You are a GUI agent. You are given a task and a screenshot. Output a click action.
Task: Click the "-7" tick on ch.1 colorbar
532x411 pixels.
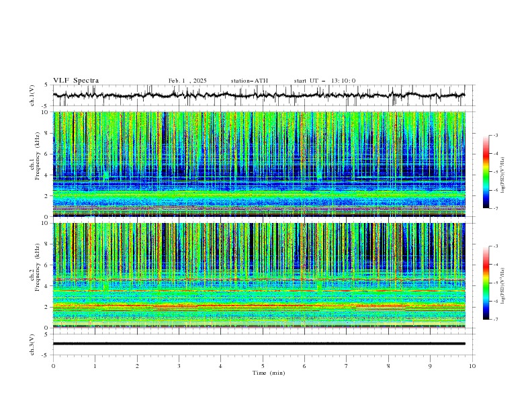click(496, 208)
